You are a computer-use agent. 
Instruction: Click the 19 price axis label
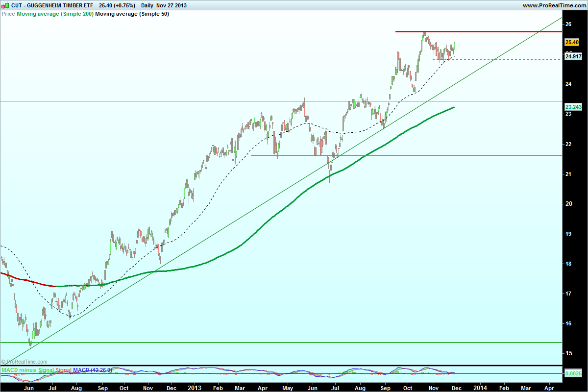[x=567, y=234]
